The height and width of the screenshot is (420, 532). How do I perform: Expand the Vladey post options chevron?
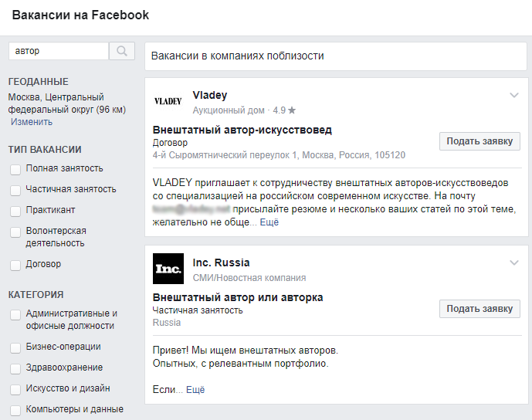pos(514,95)
